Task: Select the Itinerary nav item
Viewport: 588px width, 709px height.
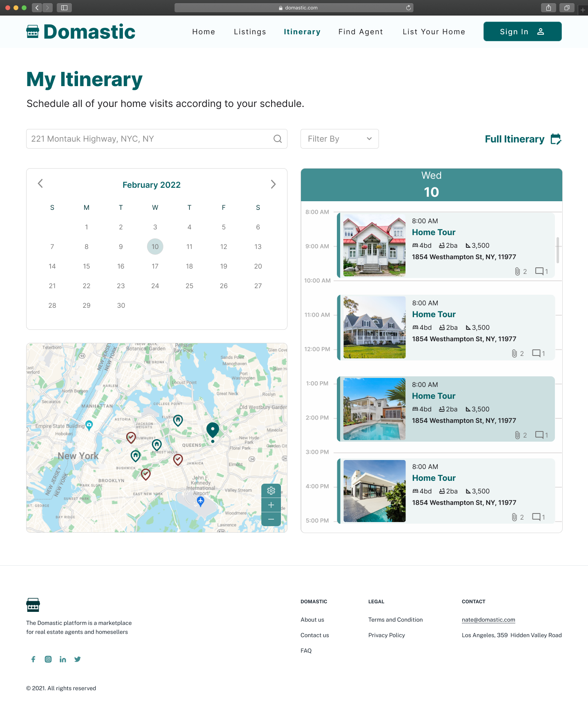Action: point(302,32)
